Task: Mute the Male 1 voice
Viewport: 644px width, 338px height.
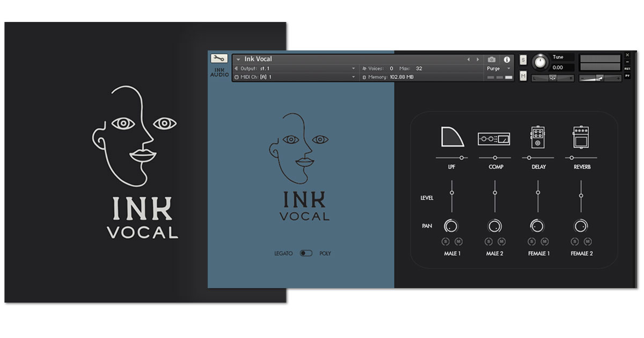Action: pos(458,241)
